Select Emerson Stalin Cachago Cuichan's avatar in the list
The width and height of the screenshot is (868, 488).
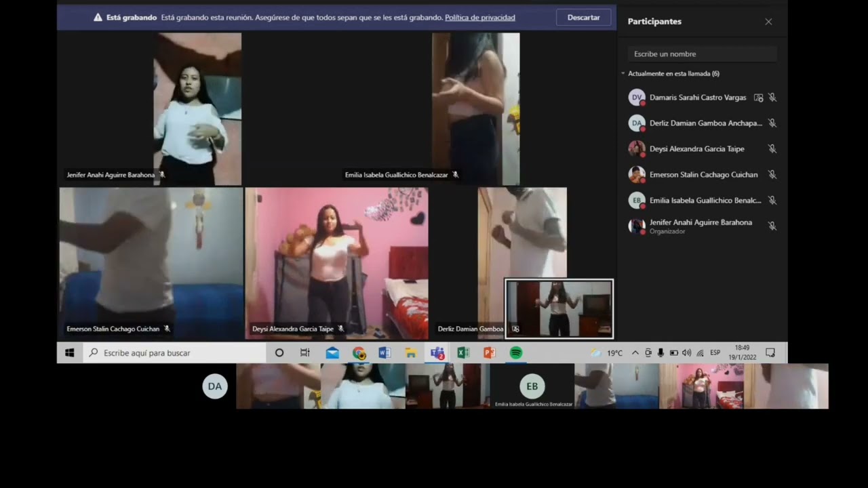637,175
